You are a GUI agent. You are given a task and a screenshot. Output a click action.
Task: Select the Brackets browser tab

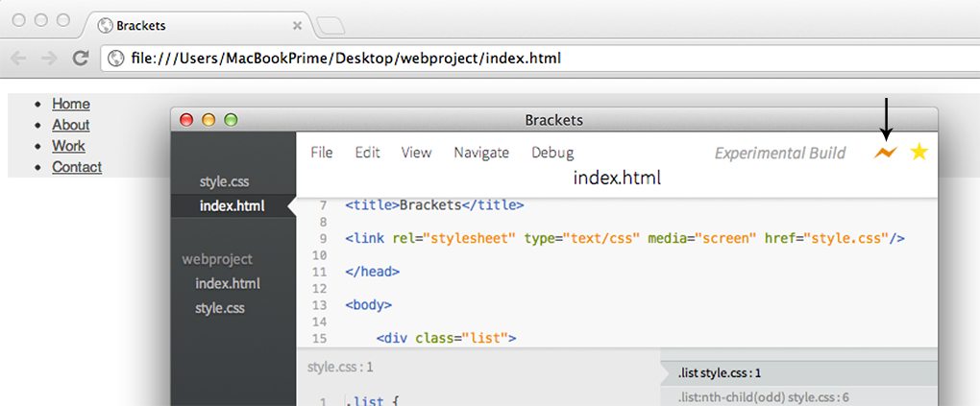197,26
